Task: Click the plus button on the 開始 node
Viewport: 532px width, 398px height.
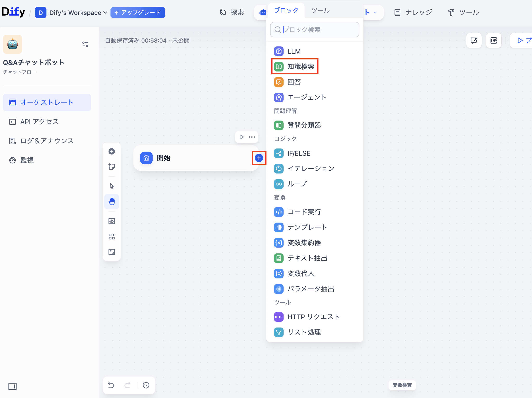Action: point(259,158)
